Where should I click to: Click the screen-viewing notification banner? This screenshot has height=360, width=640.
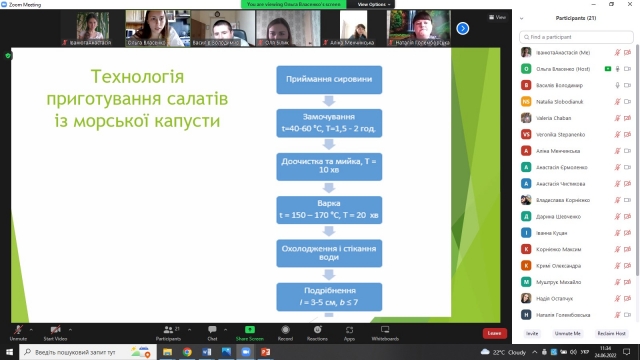(x=293, y=4)
